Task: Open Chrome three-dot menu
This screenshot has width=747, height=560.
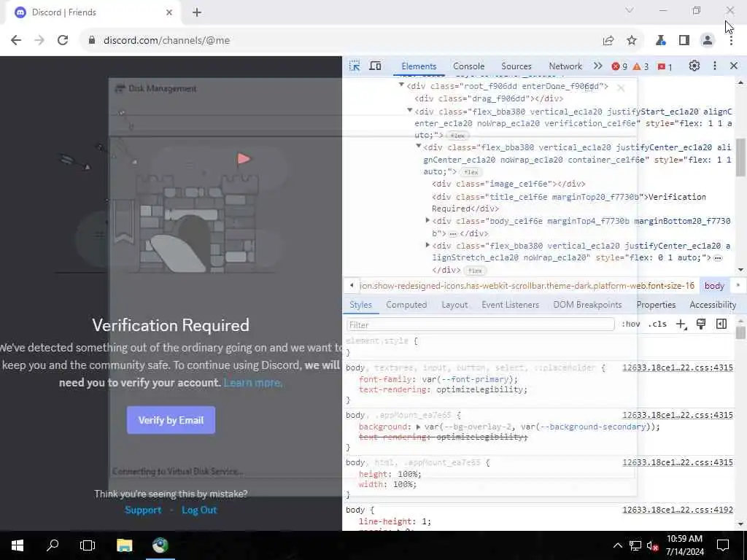Action: (x=731, y=41)
